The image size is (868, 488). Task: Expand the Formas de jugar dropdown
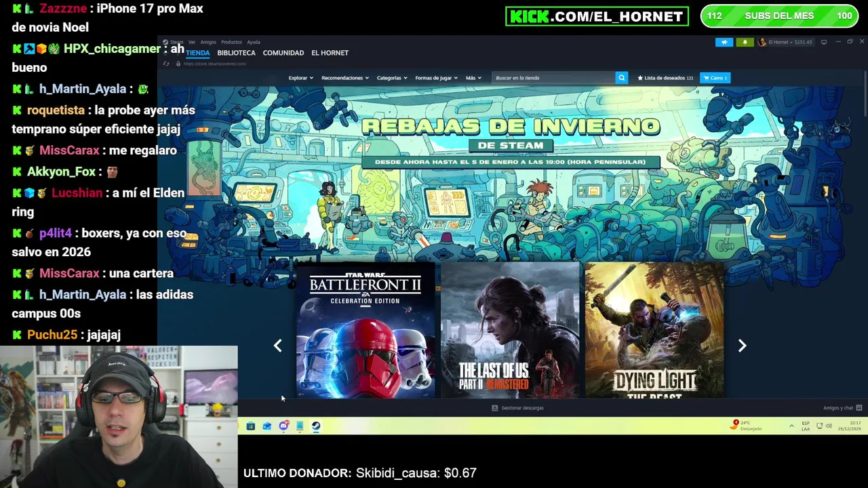436,78
